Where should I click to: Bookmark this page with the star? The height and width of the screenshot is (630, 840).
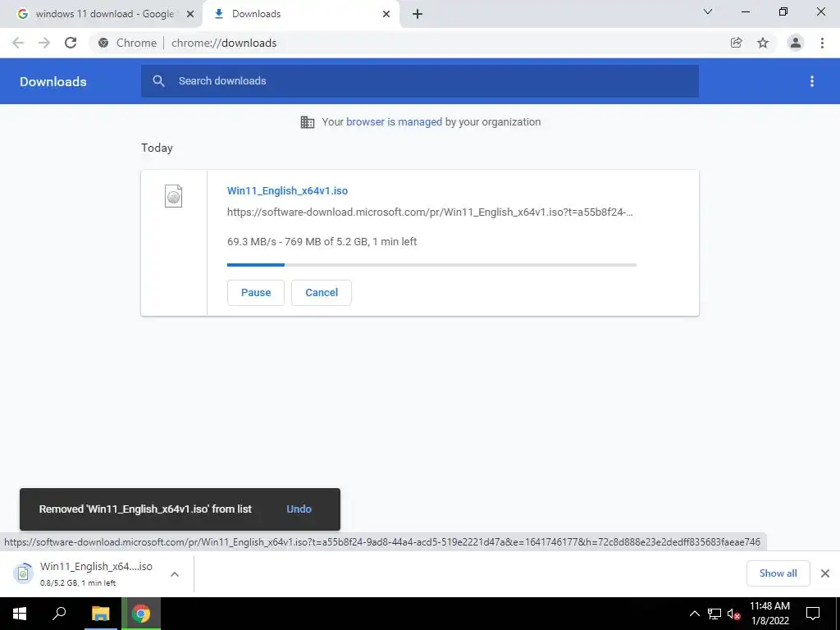tap(763, 43)
